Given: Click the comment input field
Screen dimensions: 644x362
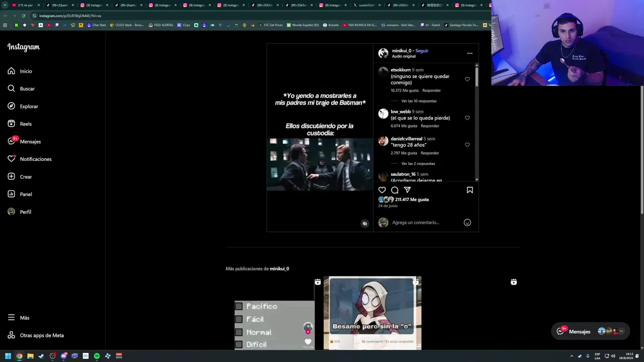Looking at the screenshot, I should coord(425,222).
